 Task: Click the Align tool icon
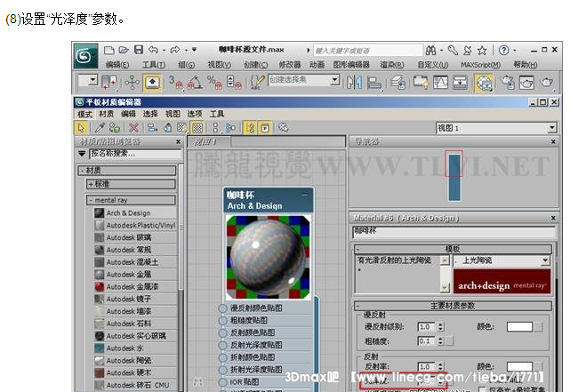374,83
